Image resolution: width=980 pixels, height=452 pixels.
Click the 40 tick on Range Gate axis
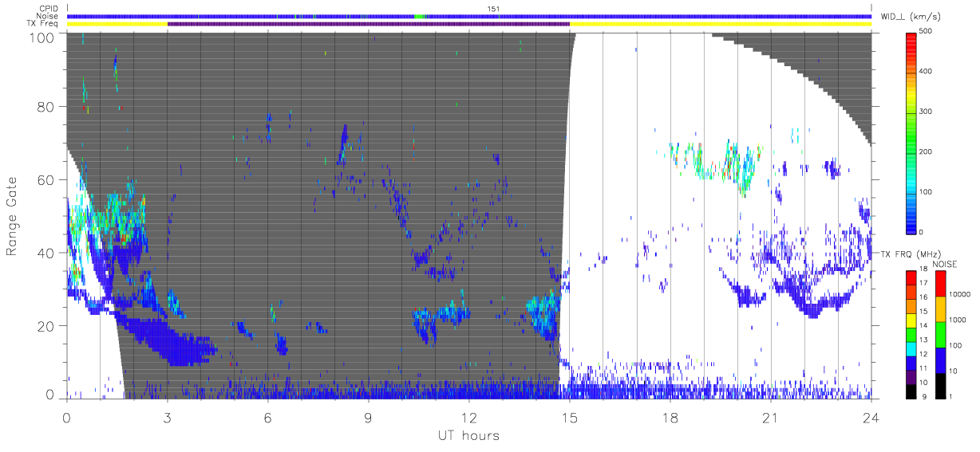click(44, 253)
